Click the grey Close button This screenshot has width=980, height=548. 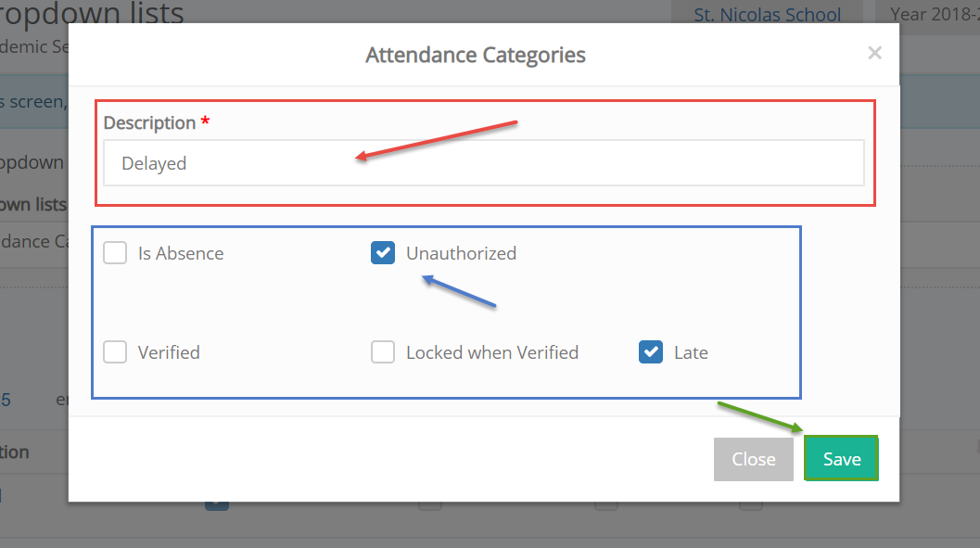(754, 459)
